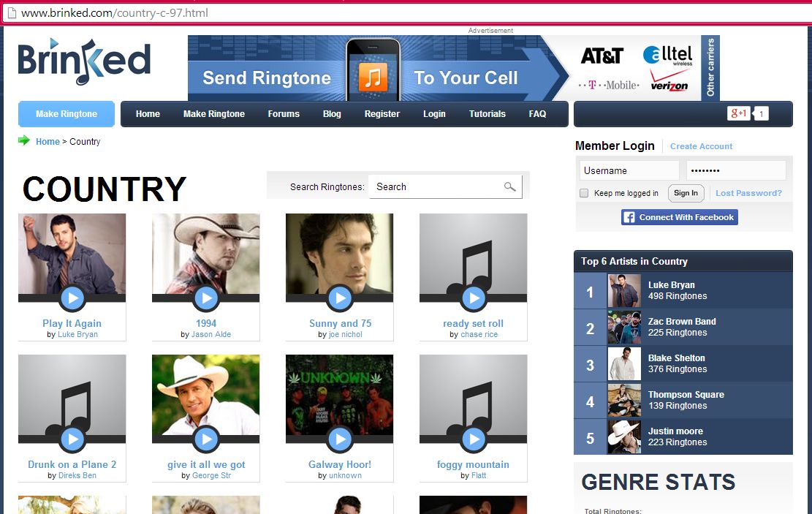Click the AT&T carrier logo

tap(602, 56)
